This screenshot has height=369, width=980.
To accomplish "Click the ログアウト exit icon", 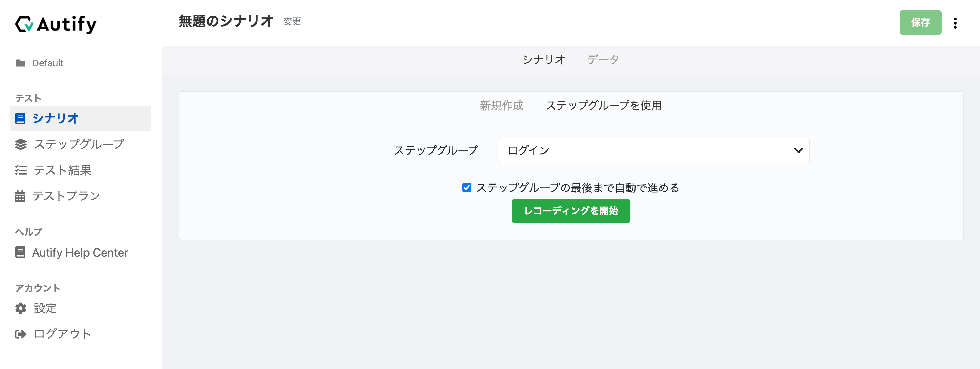I will (20, 334).
